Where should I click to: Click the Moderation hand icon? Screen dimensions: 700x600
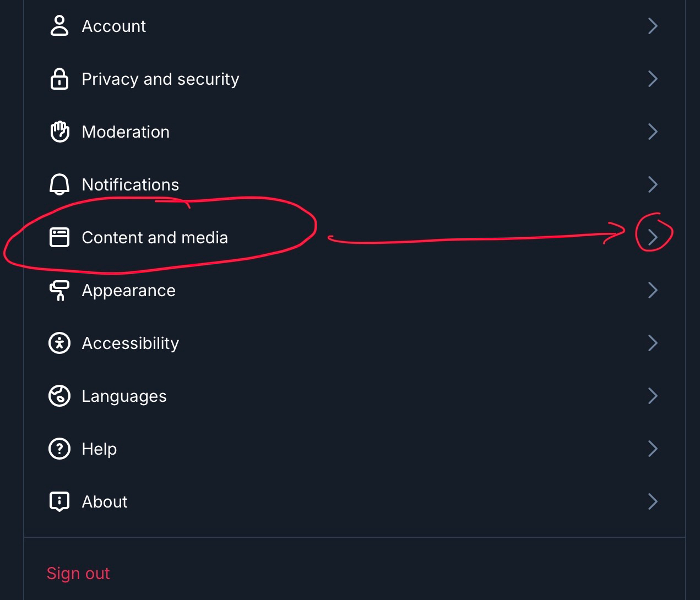click(59, 132)
